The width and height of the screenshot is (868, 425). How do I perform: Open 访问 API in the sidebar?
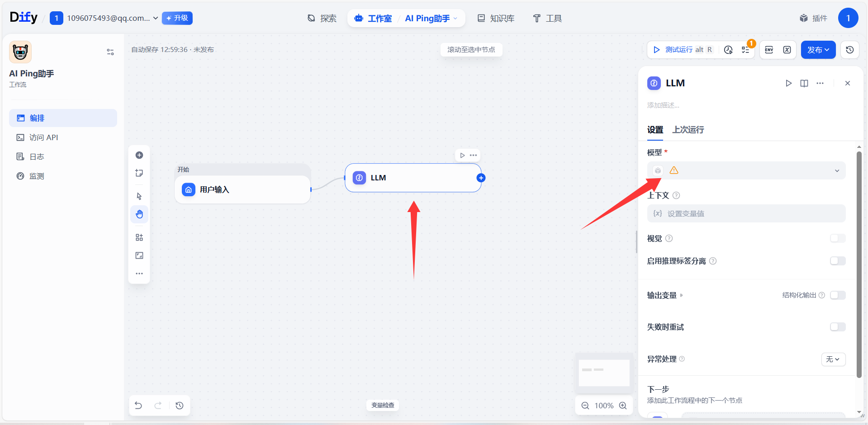(x=63, y=137)
